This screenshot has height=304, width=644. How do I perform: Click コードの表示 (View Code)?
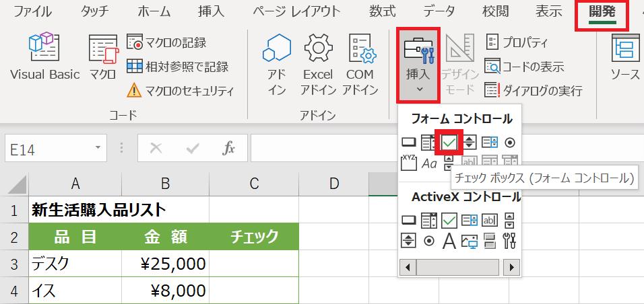click(525, 67)
